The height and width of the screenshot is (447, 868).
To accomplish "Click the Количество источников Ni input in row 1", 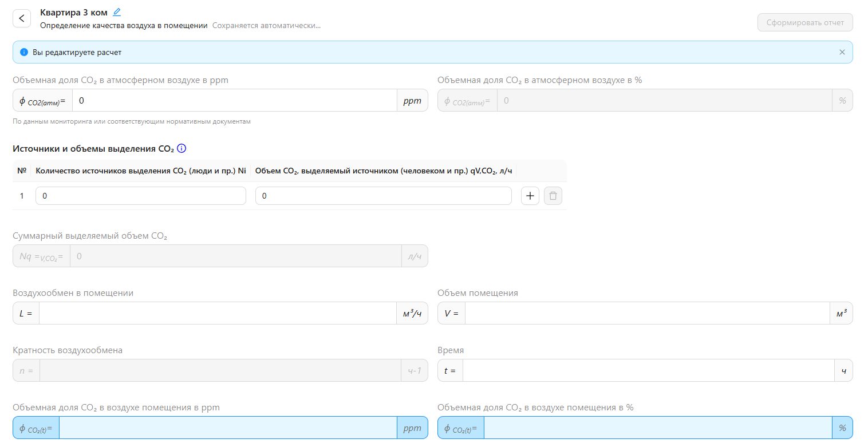I will pos(140,196).
